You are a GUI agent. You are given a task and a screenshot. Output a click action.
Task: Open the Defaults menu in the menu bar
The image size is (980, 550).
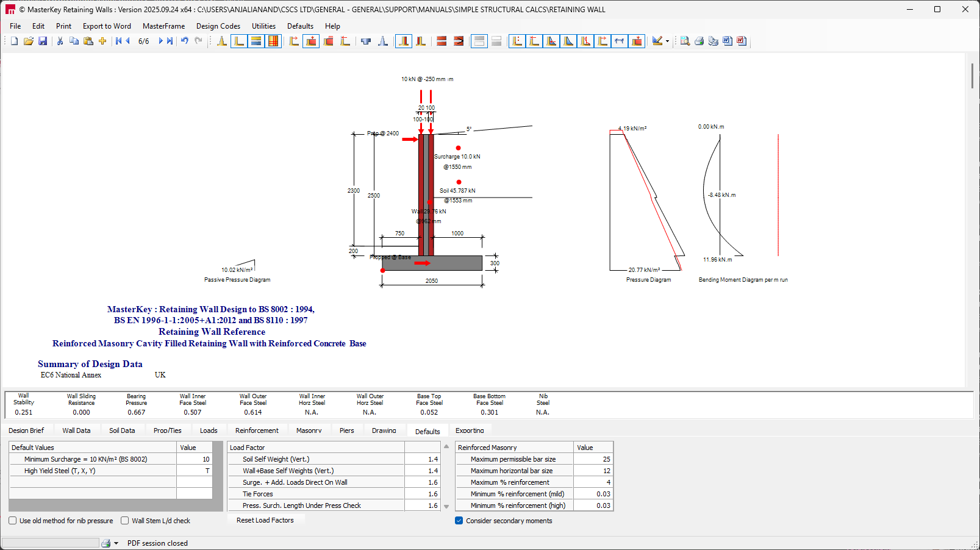300,26
